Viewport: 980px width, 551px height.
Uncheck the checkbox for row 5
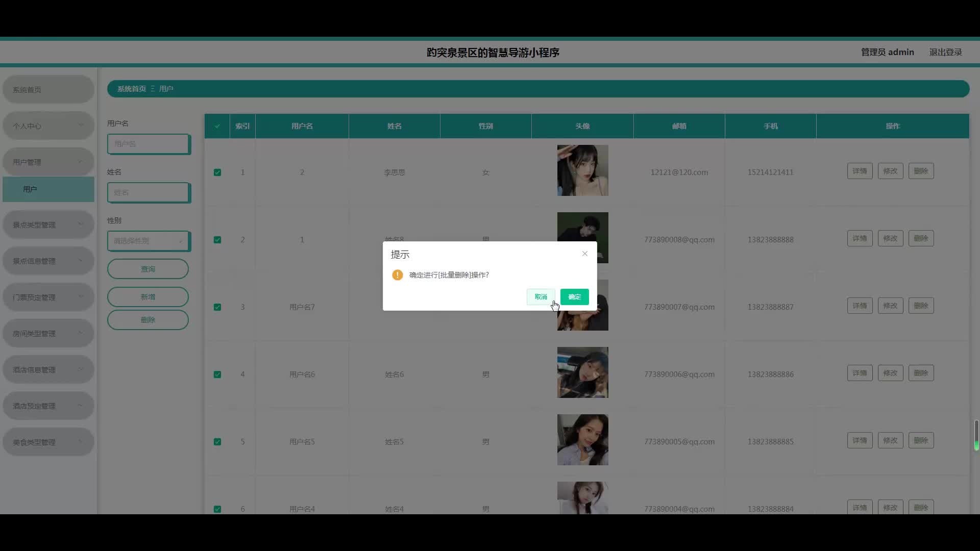(217, 442)
